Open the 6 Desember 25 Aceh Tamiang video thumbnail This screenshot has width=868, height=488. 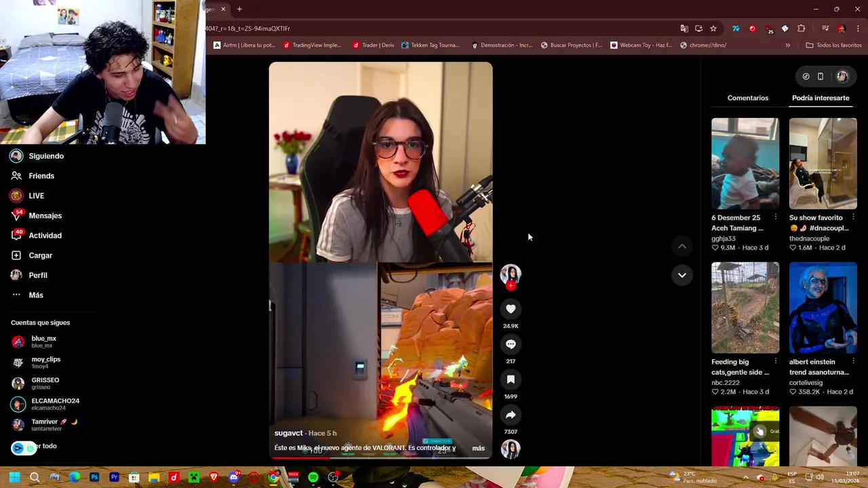pyautogui.click(x=745, y=163)
